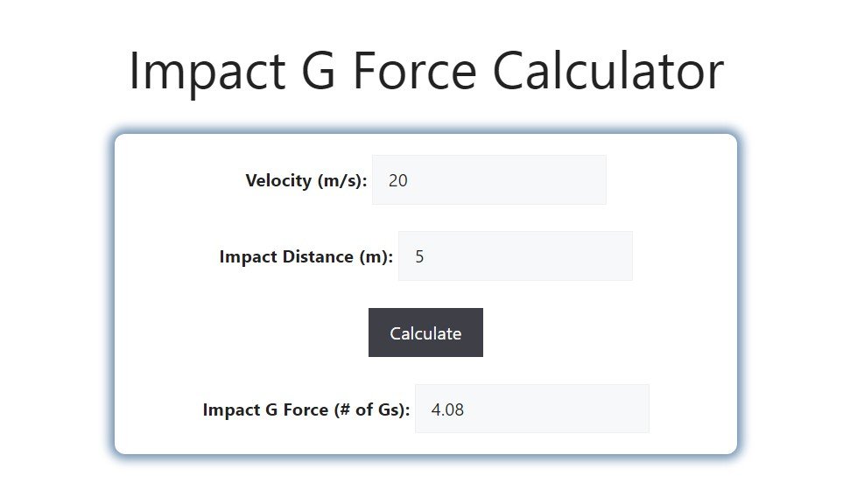This screenshot has height=504, width=850.
Task: Click inside the Velocity input field
Action: coord(488,179)
